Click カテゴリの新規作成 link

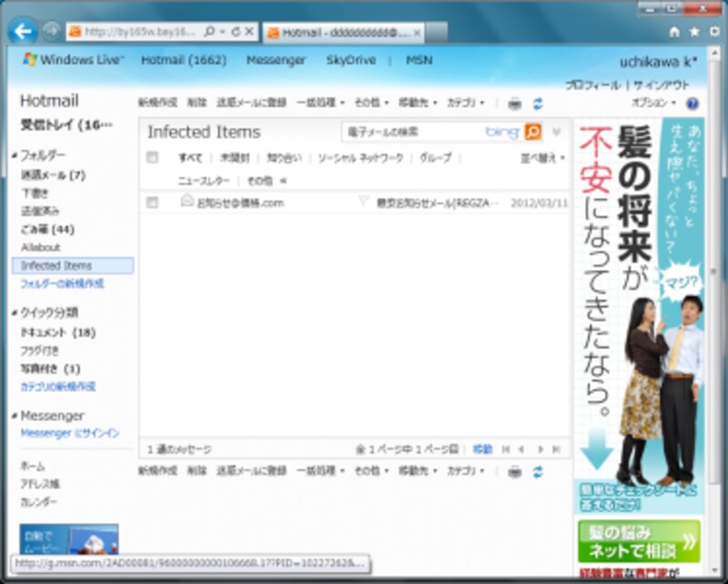point(58,387)
